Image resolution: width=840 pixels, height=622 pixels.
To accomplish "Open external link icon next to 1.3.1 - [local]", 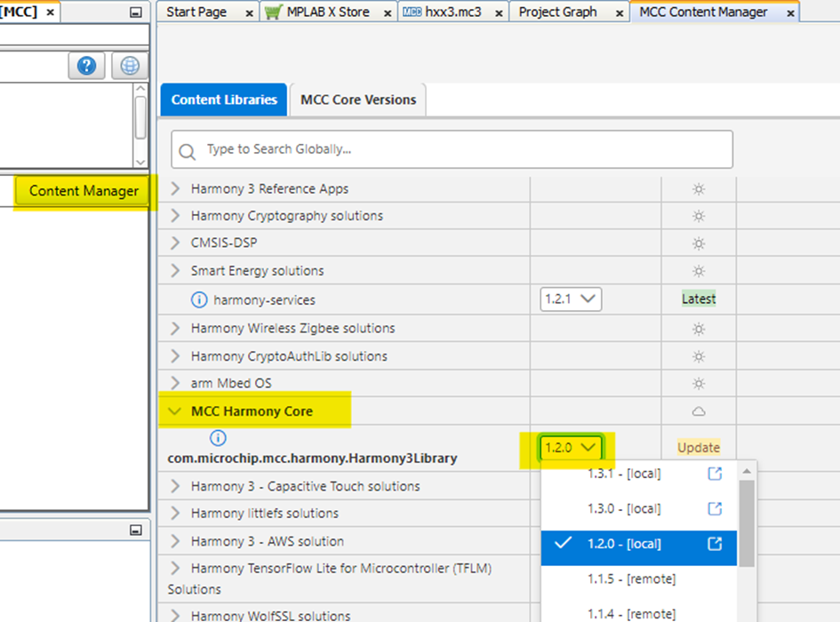I will 714,474.
